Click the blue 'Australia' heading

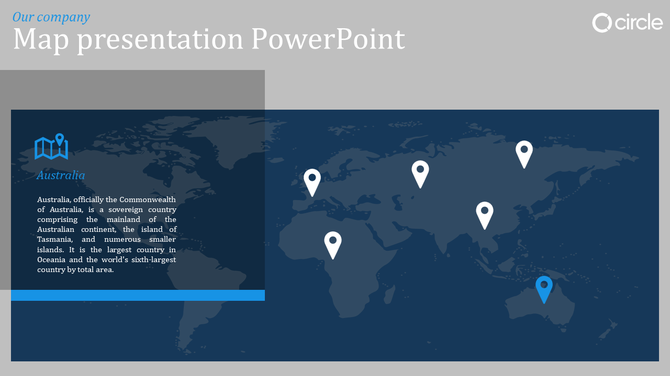[60, 175]
